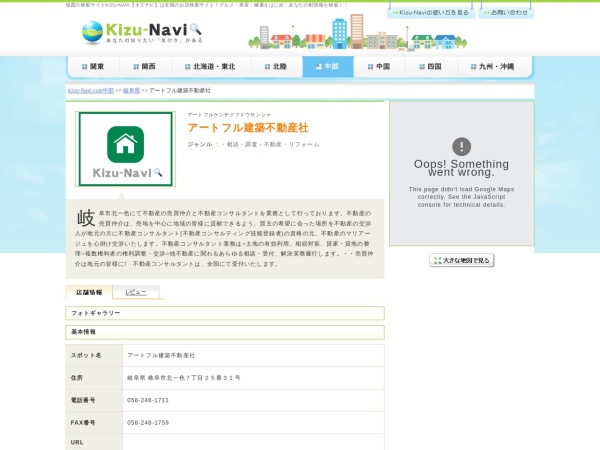Open the Kizu-Navi usage guide link
Screen dimensions: 600x450
click(x=431, y=13)
